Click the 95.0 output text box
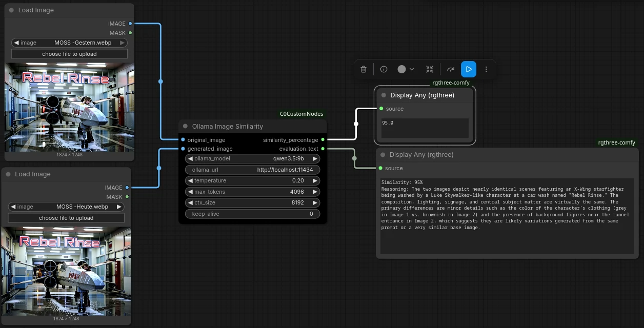644x328 pixels. (425, 128)
